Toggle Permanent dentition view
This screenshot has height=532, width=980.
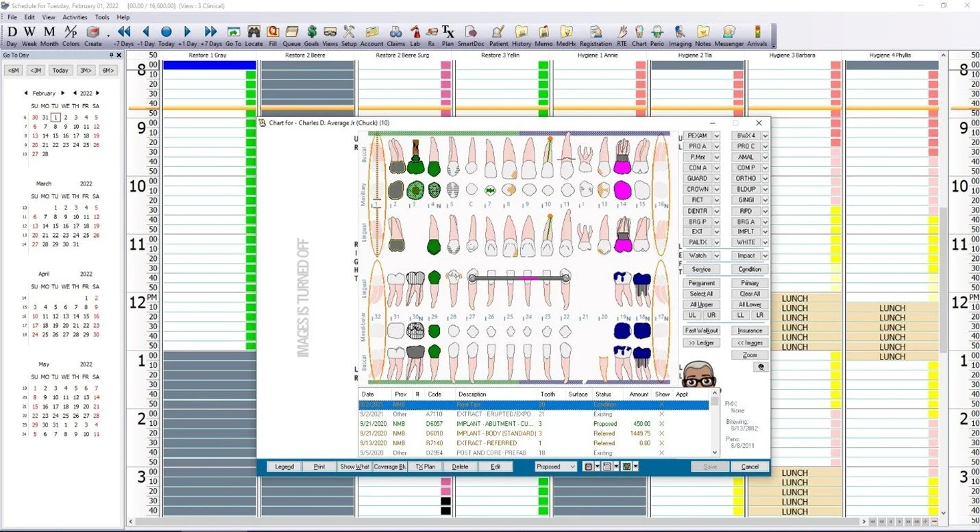coord(700,282)
